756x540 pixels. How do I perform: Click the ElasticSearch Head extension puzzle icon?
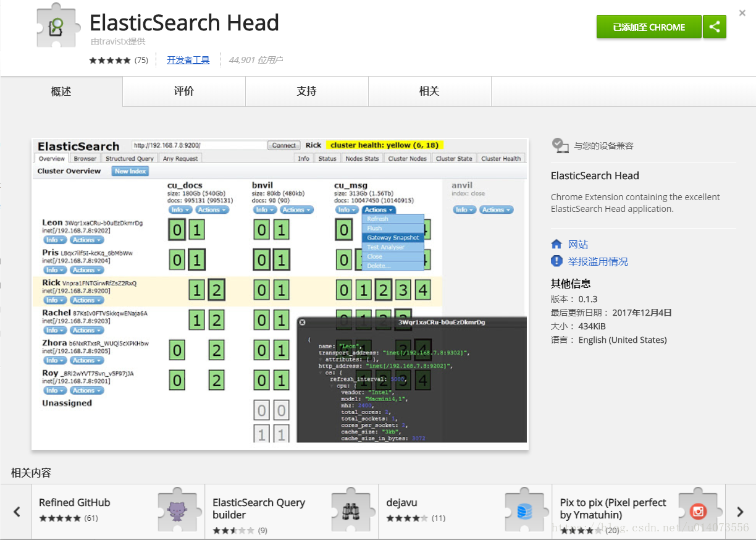[x=57, y=27]
